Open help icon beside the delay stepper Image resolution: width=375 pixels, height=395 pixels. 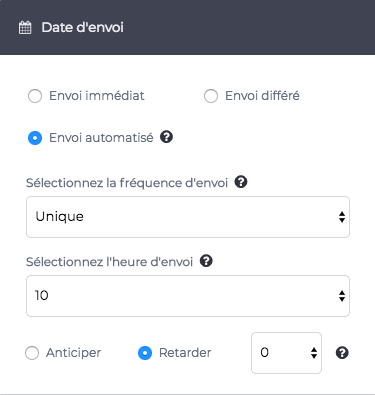coord(342,353)
